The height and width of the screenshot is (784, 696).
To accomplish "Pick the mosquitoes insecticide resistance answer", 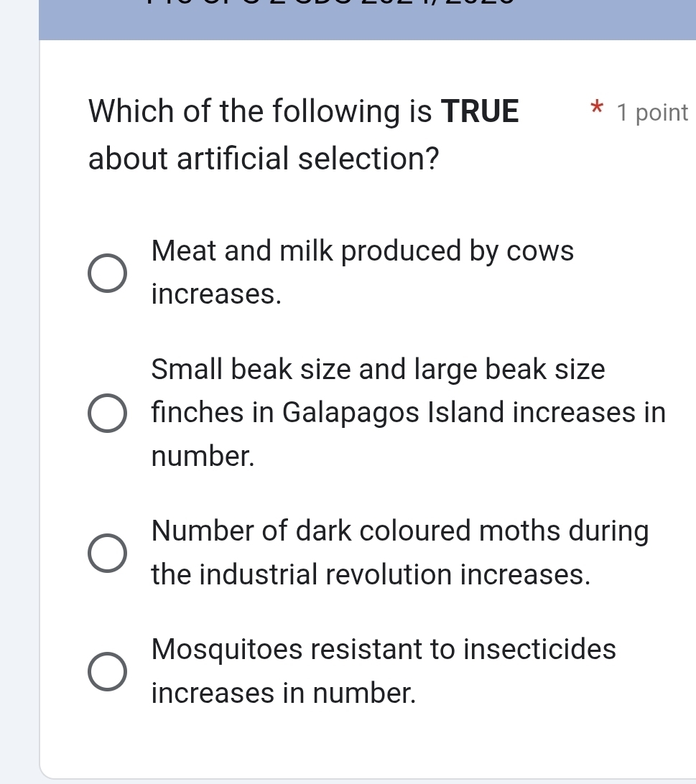I will (107, 671).
